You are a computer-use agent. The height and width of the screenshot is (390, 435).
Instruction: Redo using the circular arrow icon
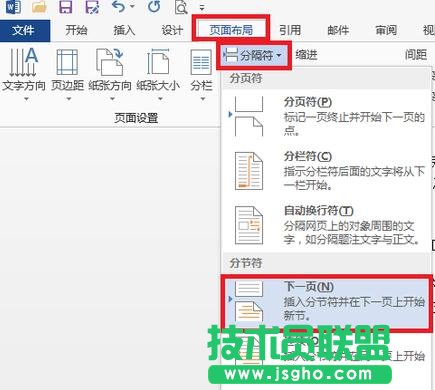pos(154,7)
